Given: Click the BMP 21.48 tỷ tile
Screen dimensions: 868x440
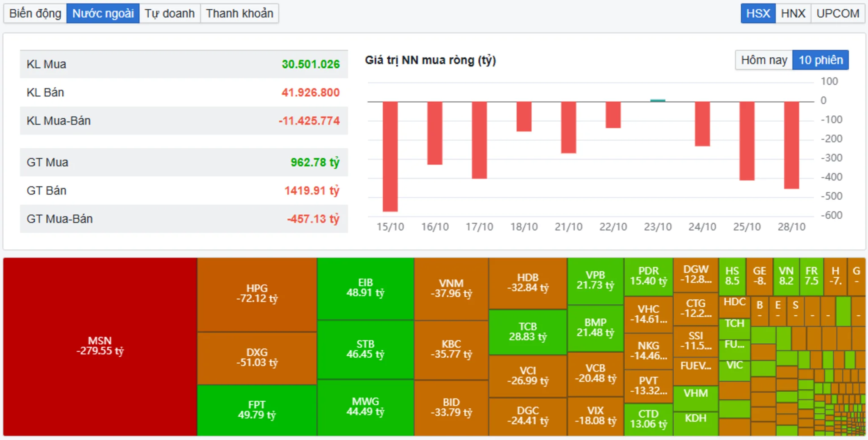Looking at the screenshot, I should (x=595, y=329).
